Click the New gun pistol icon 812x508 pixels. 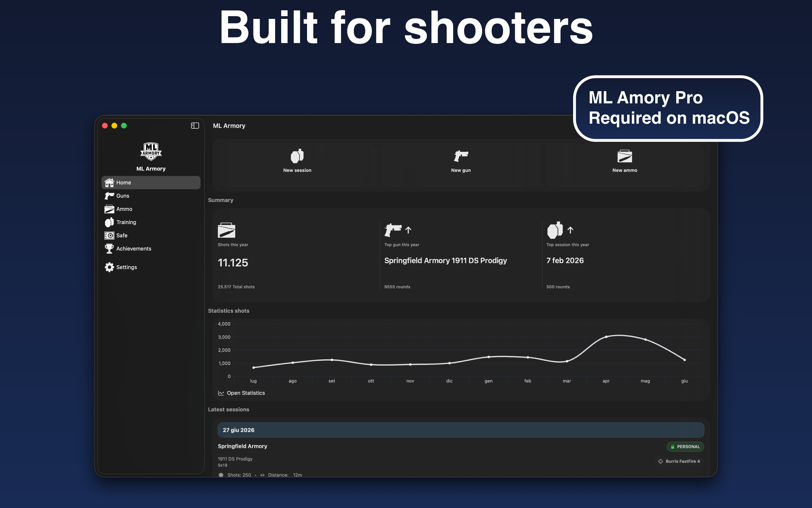(461, 156)
